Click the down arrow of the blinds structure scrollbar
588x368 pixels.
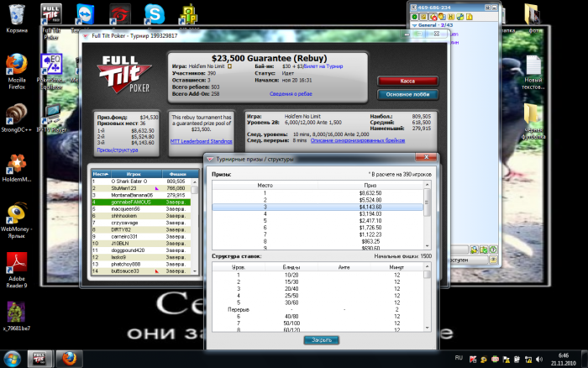pyautogui.click(x=427, y=328)
